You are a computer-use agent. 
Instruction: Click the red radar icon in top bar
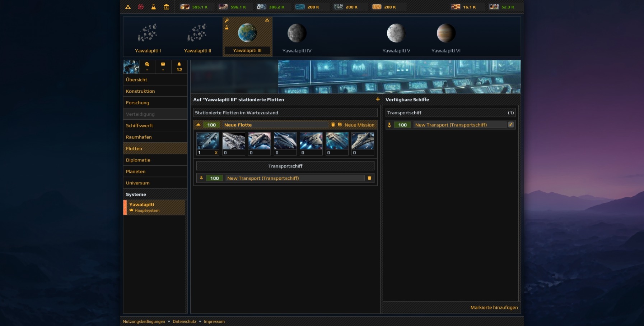pyautogui.click(x=141, y=6)
